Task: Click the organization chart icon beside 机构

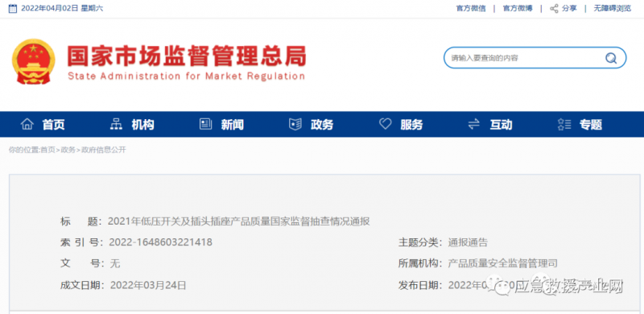Action: tap(116, 124)
